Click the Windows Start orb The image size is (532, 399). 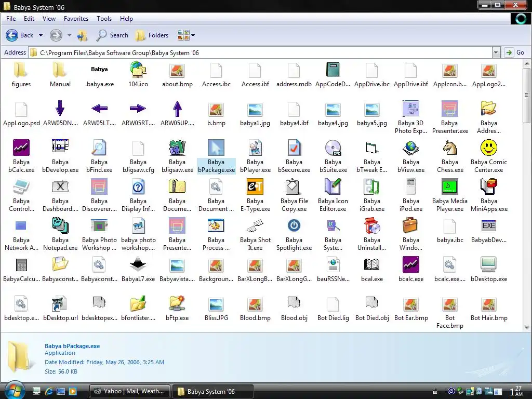click(14, 390)
